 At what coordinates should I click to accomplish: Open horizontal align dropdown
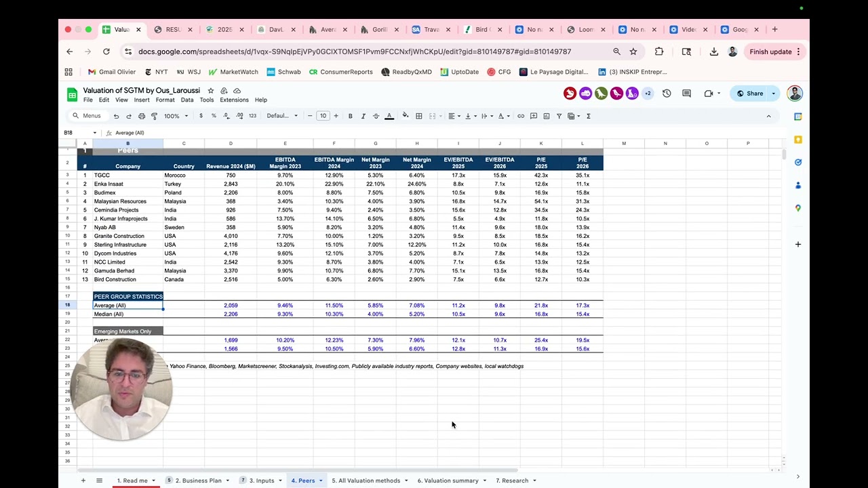454,116
